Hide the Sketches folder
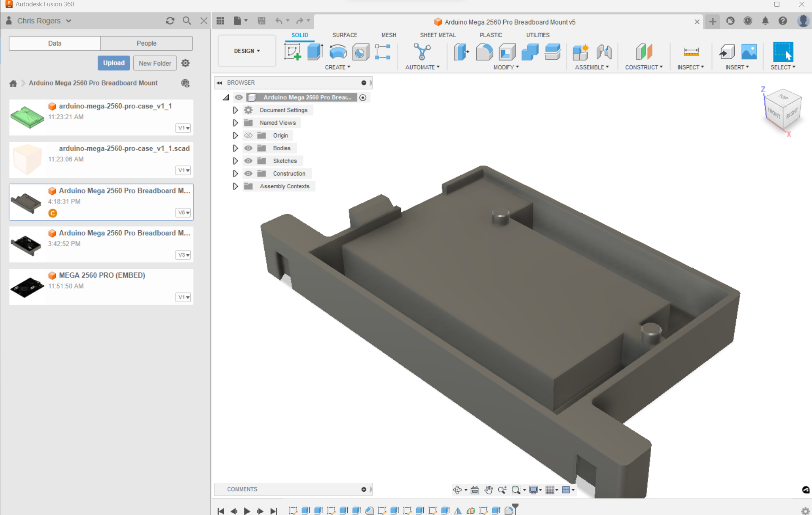The width and height of the screenshot is (812, 515). pyautogui.click(x=248, y=161)
